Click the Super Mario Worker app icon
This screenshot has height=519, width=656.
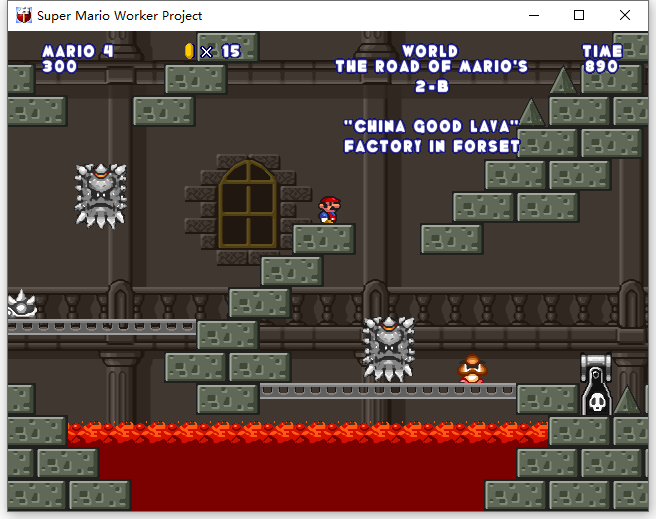tap(23, 15)
